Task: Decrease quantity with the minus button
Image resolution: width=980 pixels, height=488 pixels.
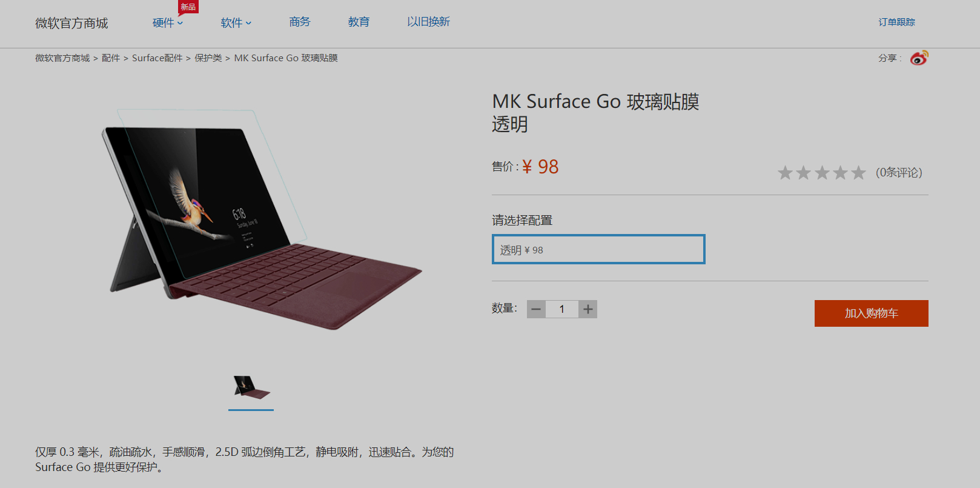Action: pyautogui.click(x=536, y=309)
